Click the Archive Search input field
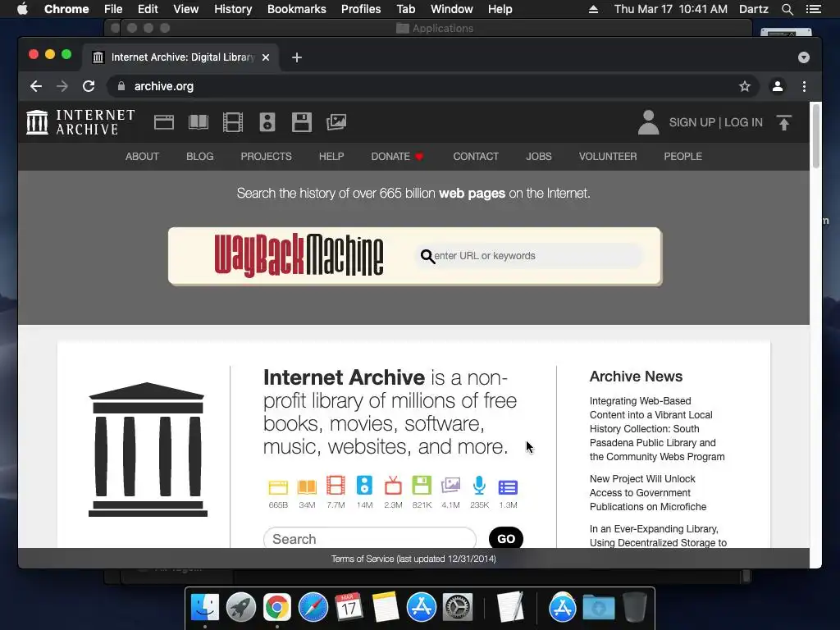This screenshot has width=840, height=630. pos(370,538)
